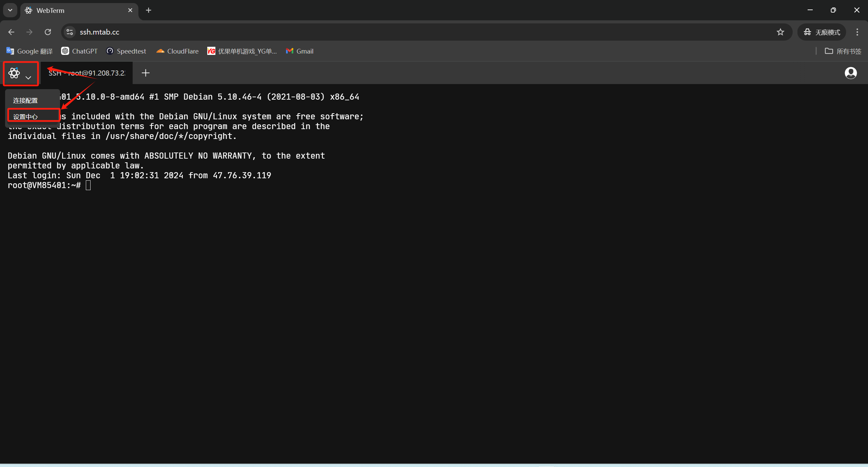The height and width of the screenshot is (467, 868).
Task: Open the 所有书签 bookmarks folder
Action: [843, 51]
